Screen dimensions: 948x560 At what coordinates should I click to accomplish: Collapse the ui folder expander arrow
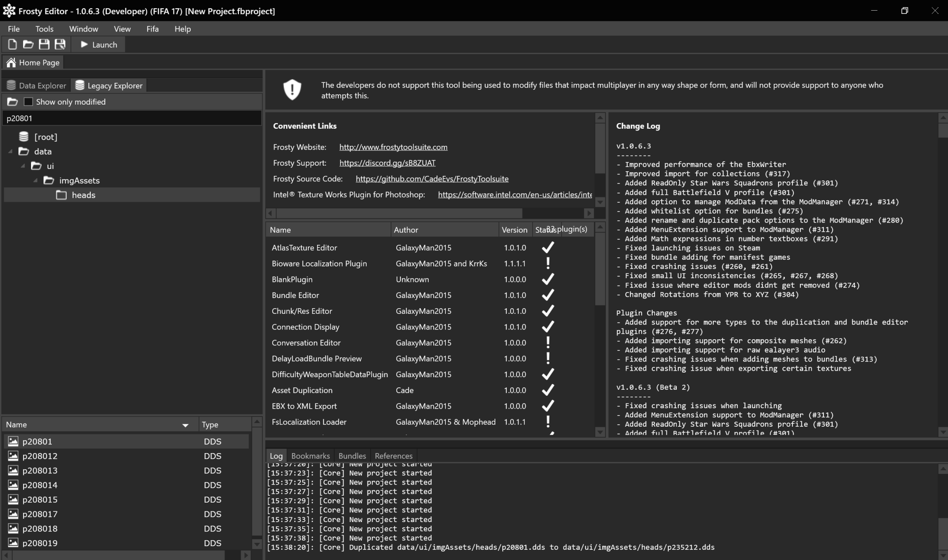(x=23, y=166)
